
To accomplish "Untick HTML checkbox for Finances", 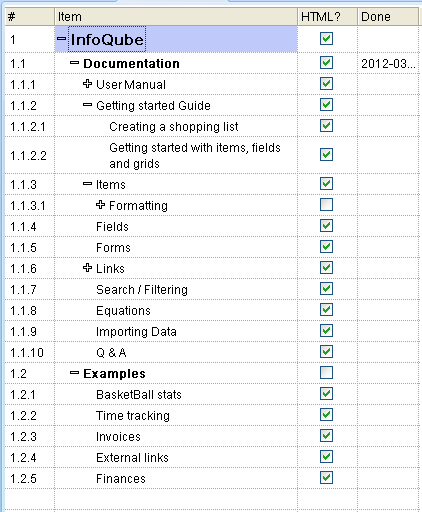I will click(x=326, y=477).
